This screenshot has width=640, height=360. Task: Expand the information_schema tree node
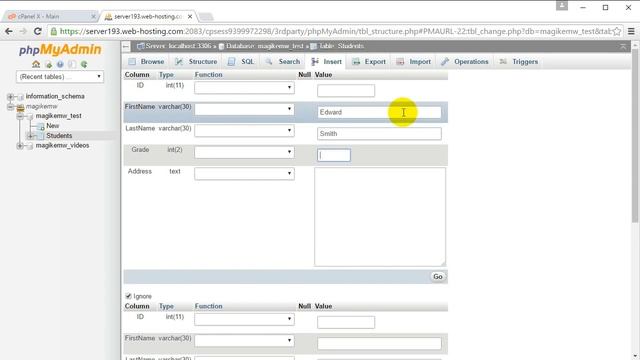coord(10,97)
